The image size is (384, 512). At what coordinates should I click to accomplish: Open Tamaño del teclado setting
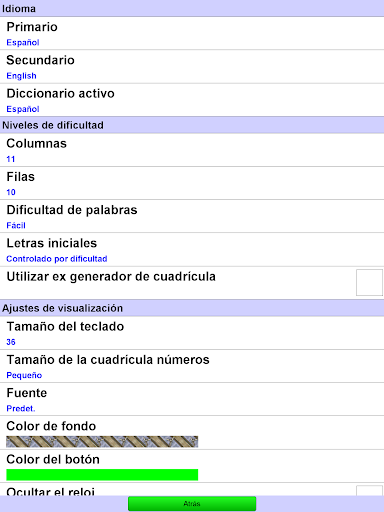point(192,333)
